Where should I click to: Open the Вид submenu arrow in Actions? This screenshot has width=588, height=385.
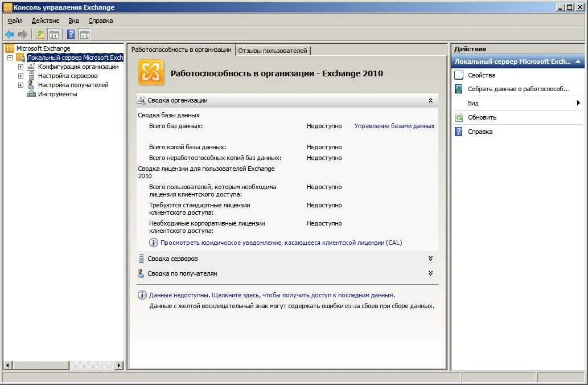pos(578,103)
